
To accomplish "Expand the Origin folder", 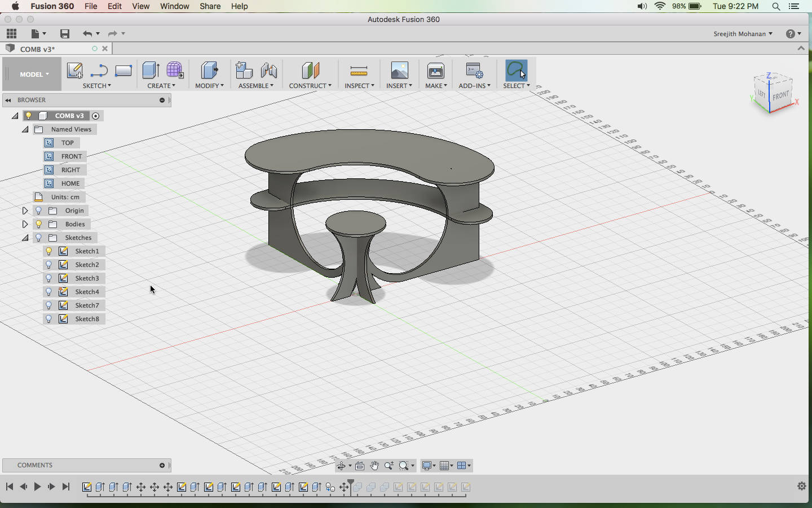I will click(25, 211).
